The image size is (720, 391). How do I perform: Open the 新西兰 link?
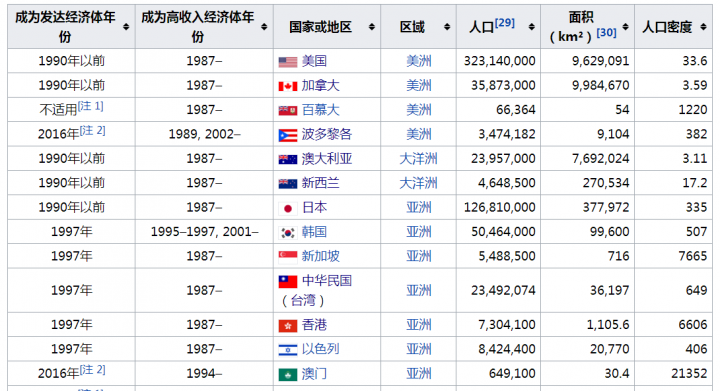tap(321, 183)
